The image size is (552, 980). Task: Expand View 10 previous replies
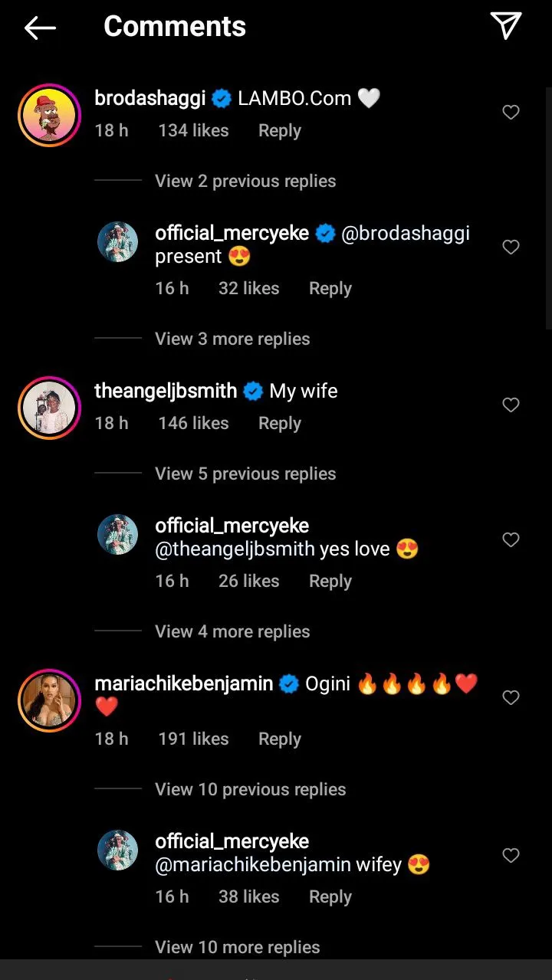point(250,790)
